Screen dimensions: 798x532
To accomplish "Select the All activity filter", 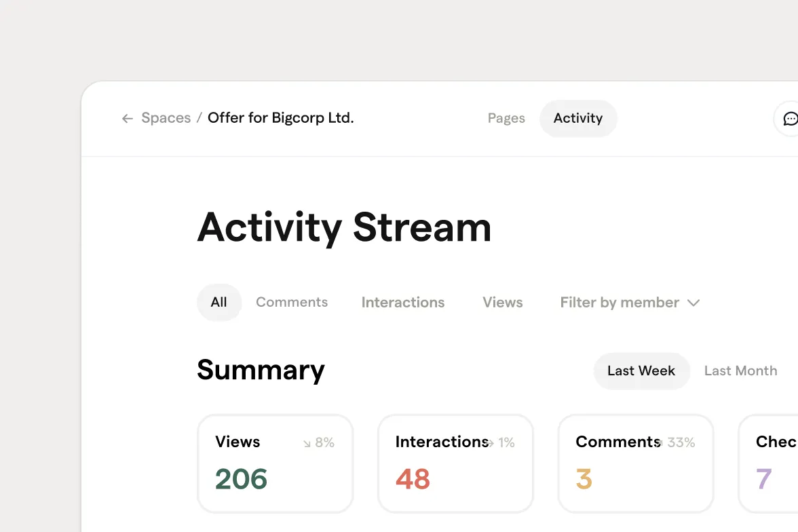I will tap(218, 302).
